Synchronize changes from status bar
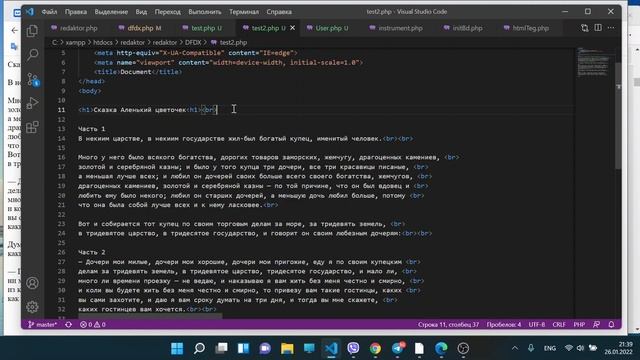This screenshot has width=640, height=360. (69, 324)
